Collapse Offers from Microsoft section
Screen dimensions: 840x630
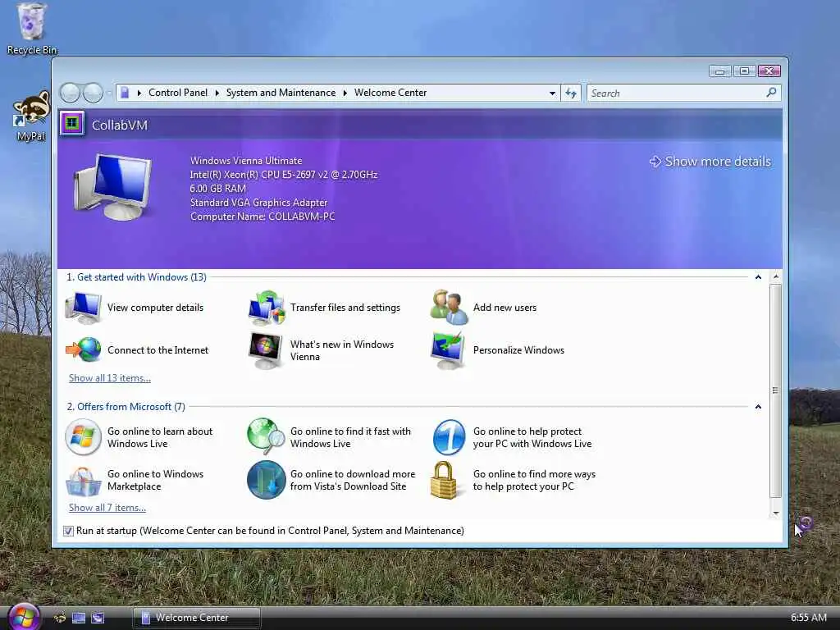(x=758, y=407)
